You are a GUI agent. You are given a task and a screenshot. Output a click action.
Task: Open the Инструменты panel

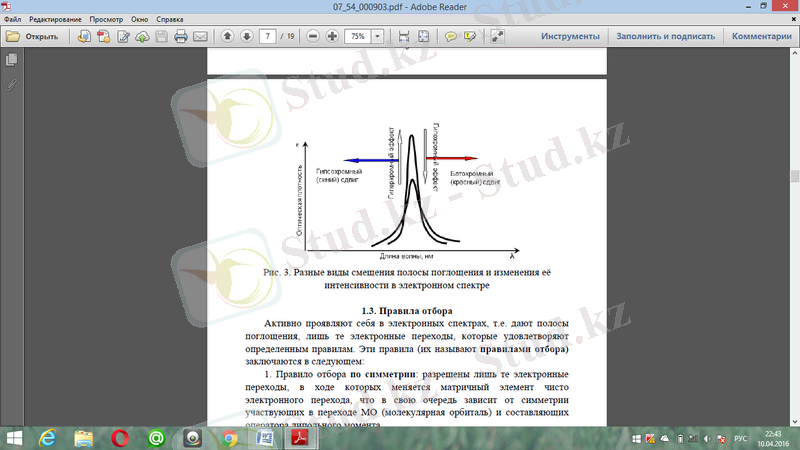[x=570, y=37]
